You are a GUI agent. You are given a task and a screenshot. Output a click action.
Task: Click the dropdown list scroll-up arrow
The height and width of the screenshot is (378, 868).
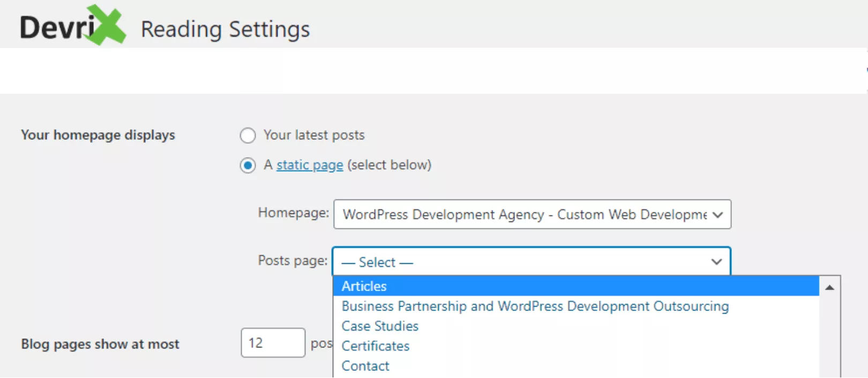click(x=829, y=287)
